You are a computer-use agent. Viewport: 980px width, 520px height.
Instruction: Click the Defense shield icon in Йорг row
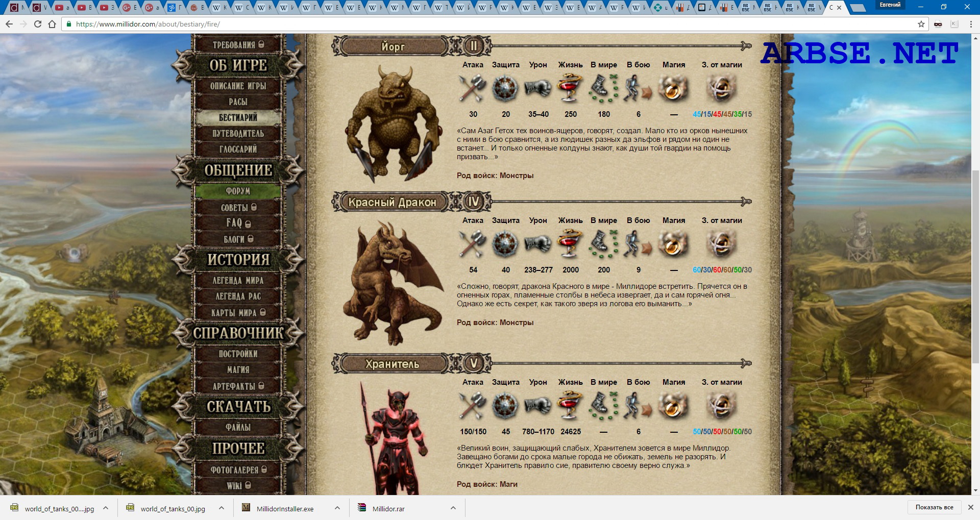tap(505, 88)
